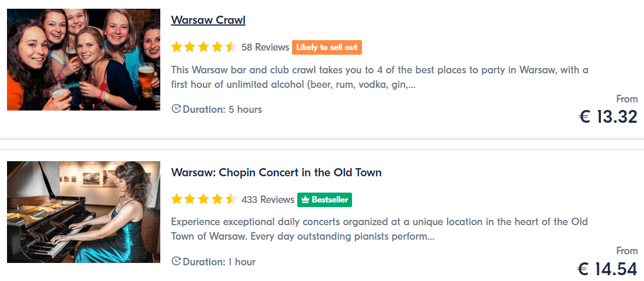Click the green Bestseller badge
Viewport: 644px width, 281px height.
[x=325, y=200]
